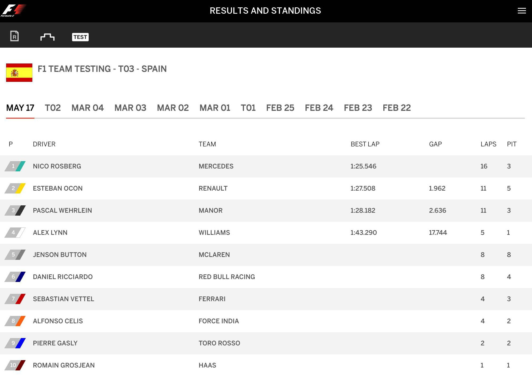Open driver JENSON BUTTON
This screenshot has height=392, width=532.
click(x=60, y=255)
